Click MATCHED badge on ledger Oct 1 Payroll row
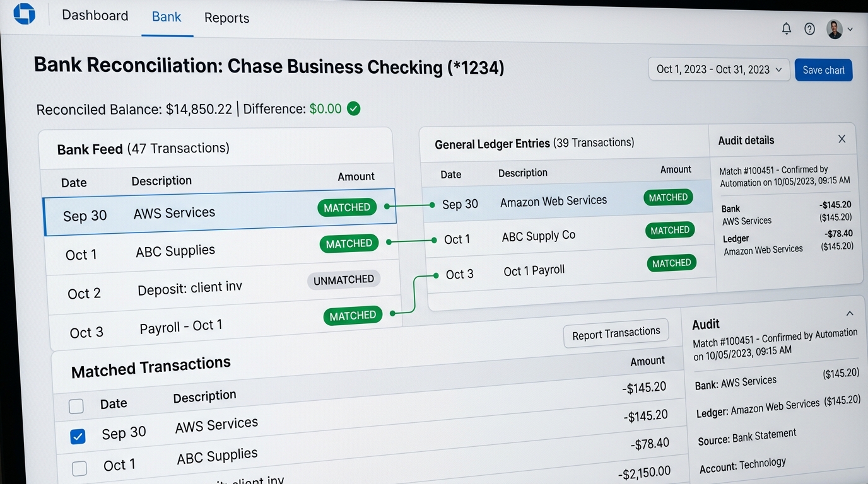 (x=672, y=263)
